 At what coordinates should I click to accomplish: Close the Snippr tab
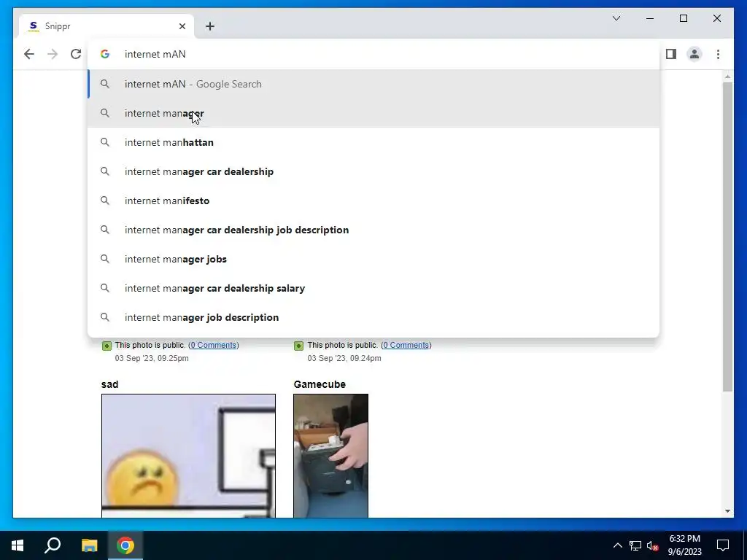tap(182, 26)
